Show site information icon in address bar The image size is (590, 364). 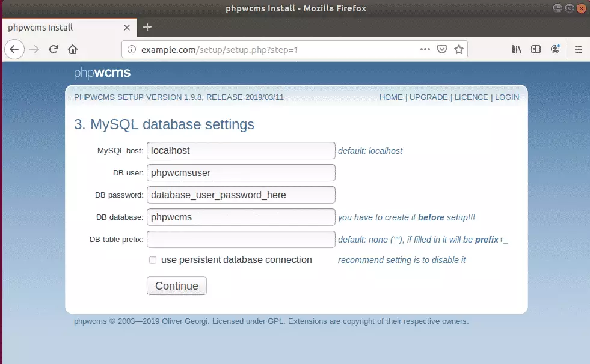tap(131, 50)
